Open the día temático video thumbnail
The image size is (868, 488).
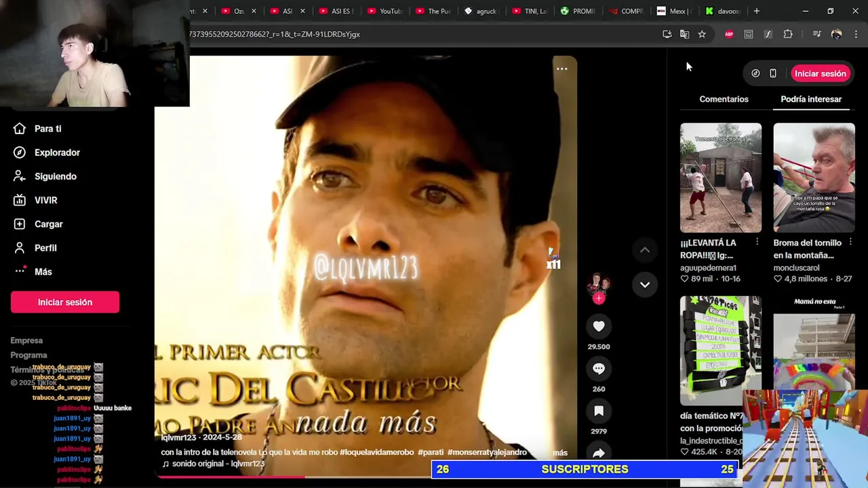tap(721, 350)
